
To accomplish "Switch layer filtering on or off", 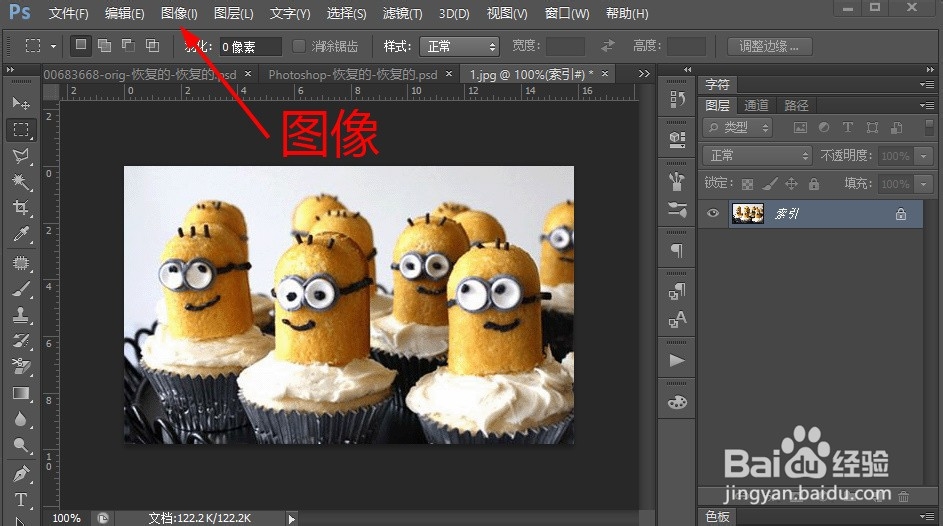I will coord(929,127).
